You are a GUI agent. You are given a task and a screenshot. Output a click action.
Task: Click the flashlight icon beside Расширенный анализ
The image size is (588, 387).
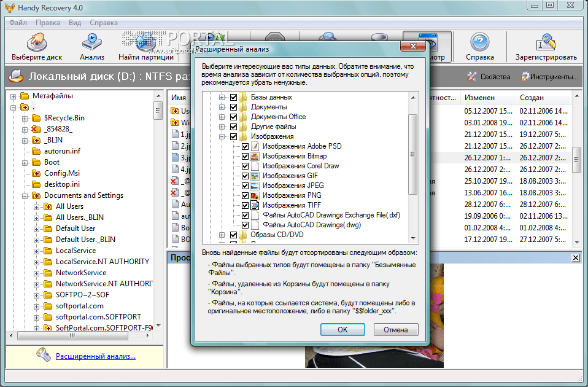pyautogui.click(x=44, y=354)
